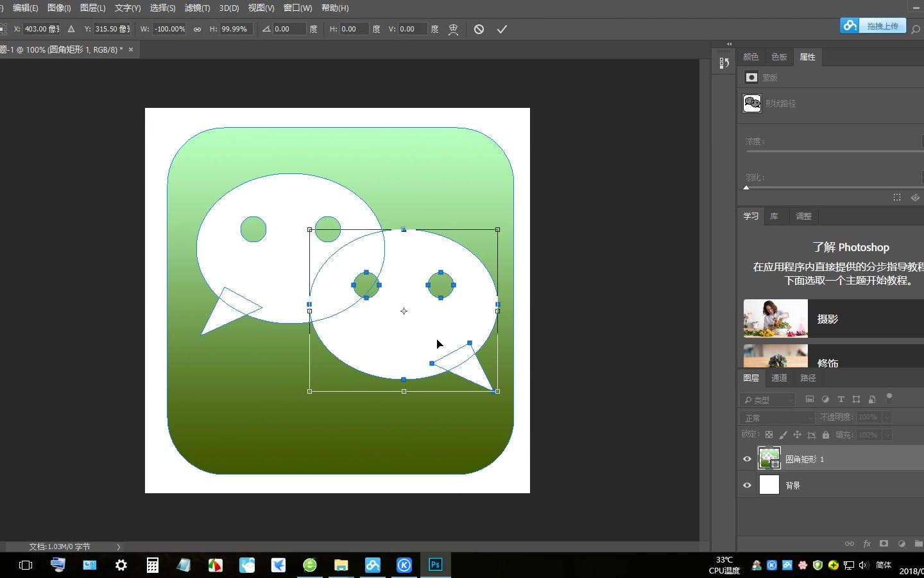Open the 选择 menu
This screenshot has width=924, height=578.
[x=162, y=8]
